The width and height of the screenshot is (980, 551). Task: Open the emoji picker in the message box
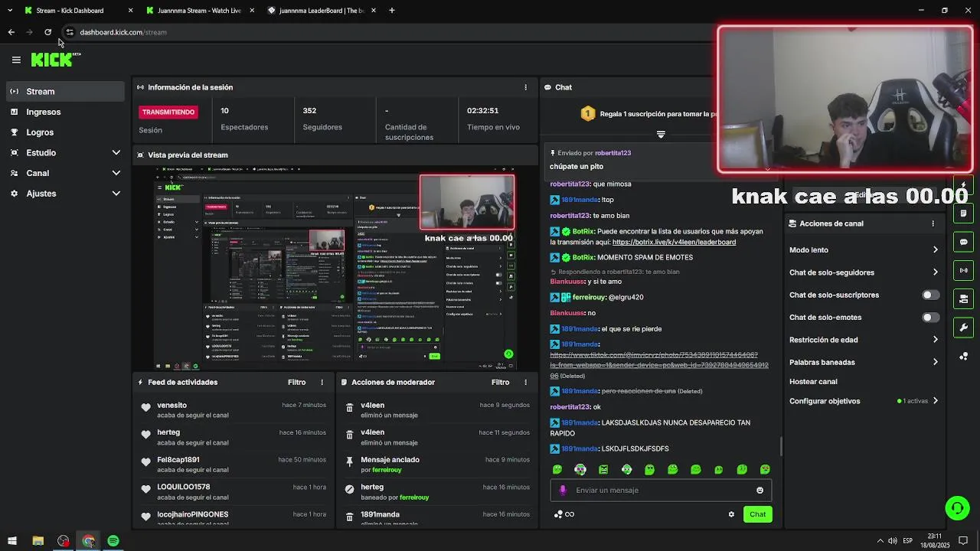pyautogui.click(x=759, y=491)
